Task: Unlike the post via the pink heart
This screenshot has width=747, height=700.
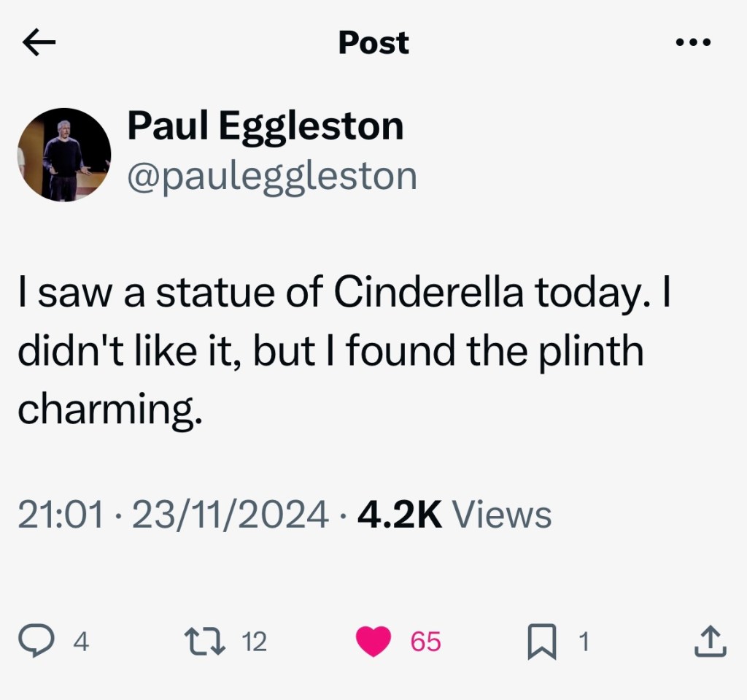Action: click(x=374, y=642)
